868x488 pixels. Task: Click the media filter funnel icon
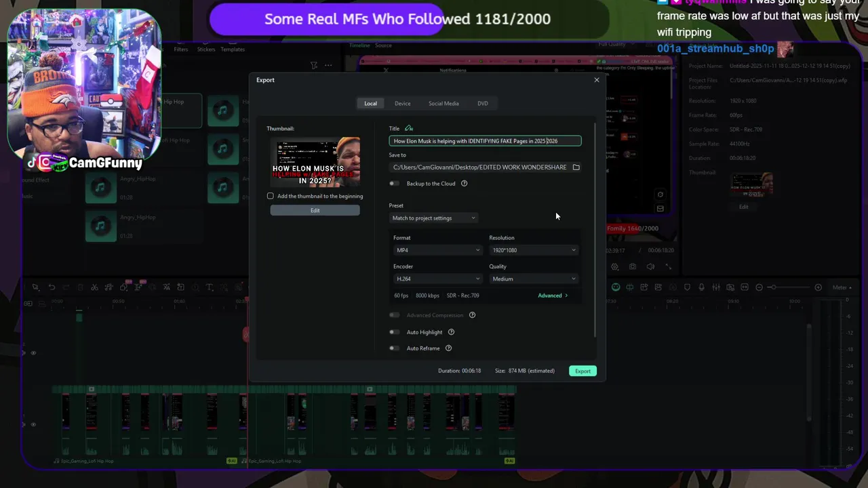pyautogui.click(x=314, y=66)
